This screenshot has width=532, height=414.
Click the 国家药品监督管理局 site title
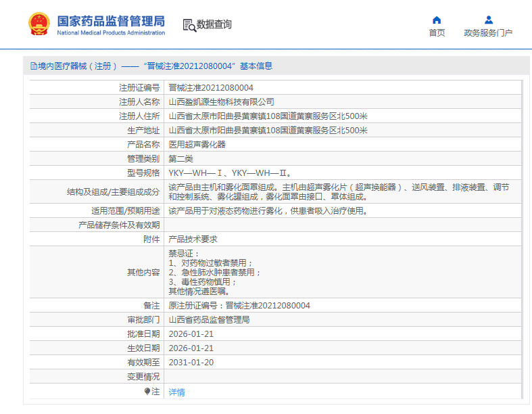pyautogui.click(x=111, y=20)
